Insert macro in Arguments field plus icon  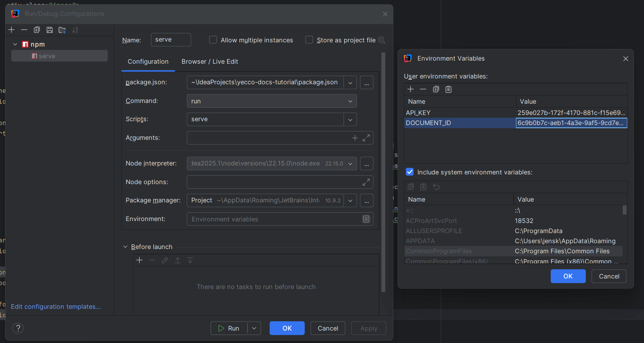click(355, 138)
